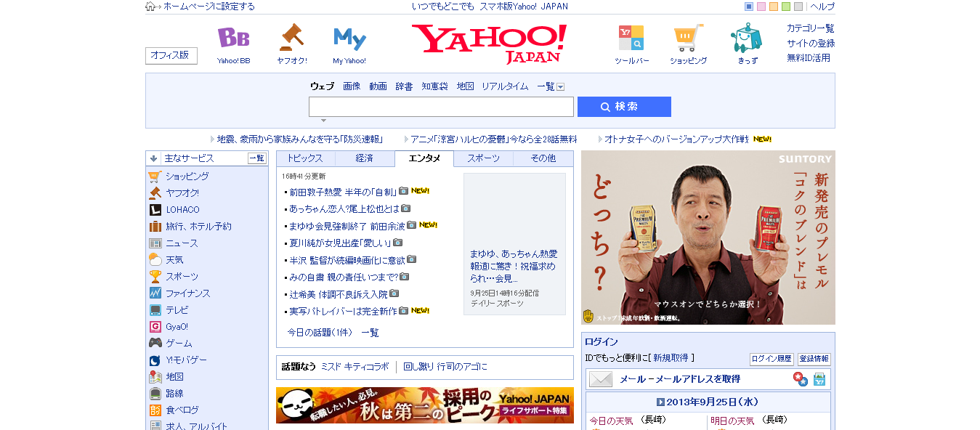Screen dimensions: 980x430
Task: Click camera icon beside 前田敦子熱愛 headline
Action: pyautogui.click(x=403, y=191)
